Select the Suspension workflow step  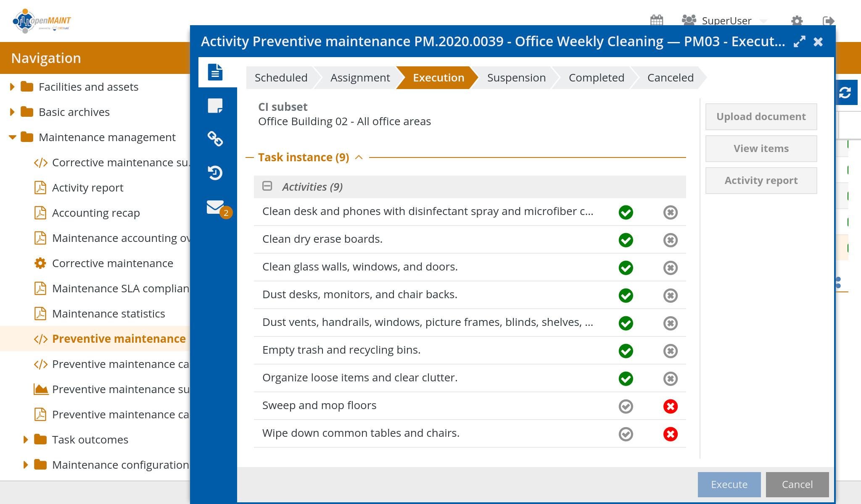point(516,78)
